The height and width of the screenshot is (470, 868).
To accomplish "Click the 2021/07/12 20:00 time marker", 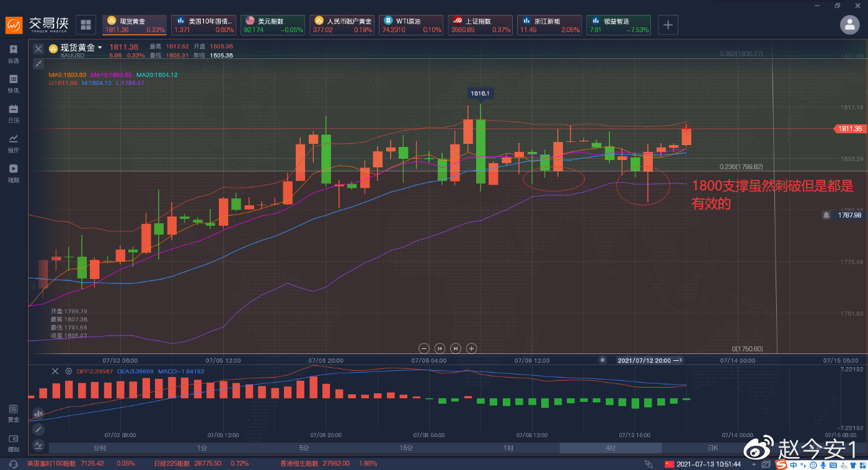I will (x=647, y=360).
